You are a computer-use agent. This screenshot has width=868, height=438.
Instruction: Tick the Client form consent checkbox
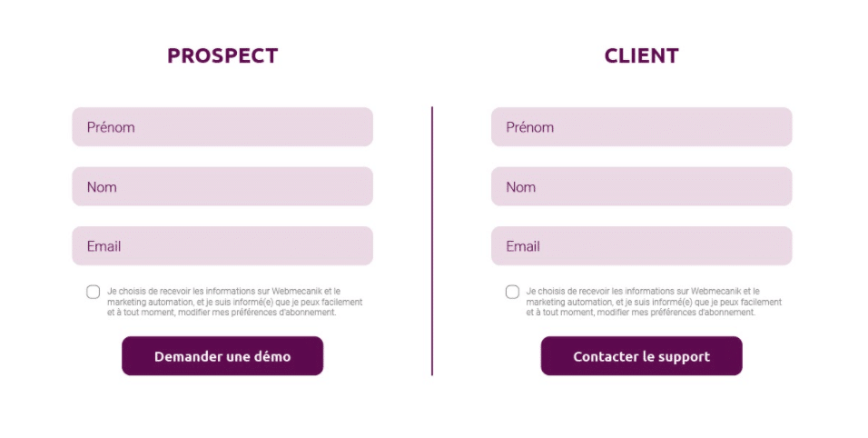point(512,292)
